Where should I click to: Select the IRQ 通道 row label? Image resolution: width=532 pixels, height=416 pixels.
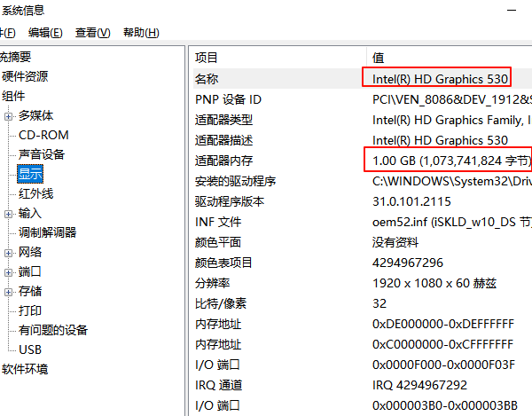pyautogui.click(x=218, y=385)
